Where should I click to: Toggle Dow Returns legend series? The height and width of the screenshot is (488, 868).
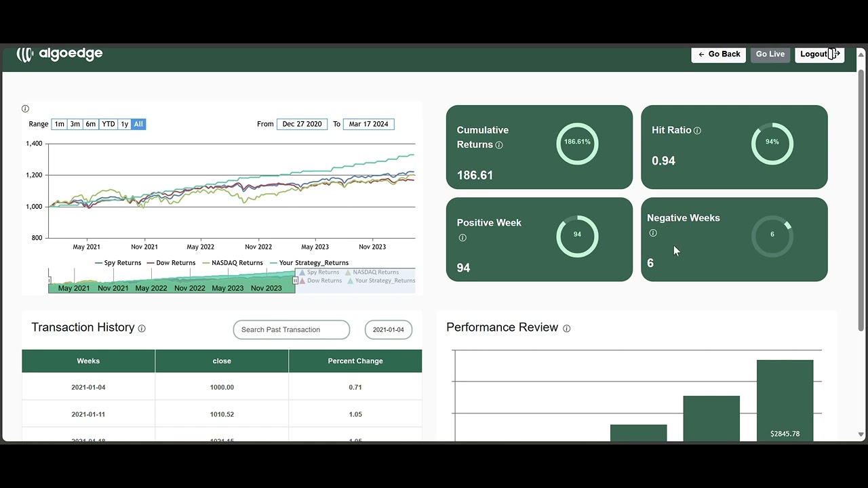click(171, 263)
